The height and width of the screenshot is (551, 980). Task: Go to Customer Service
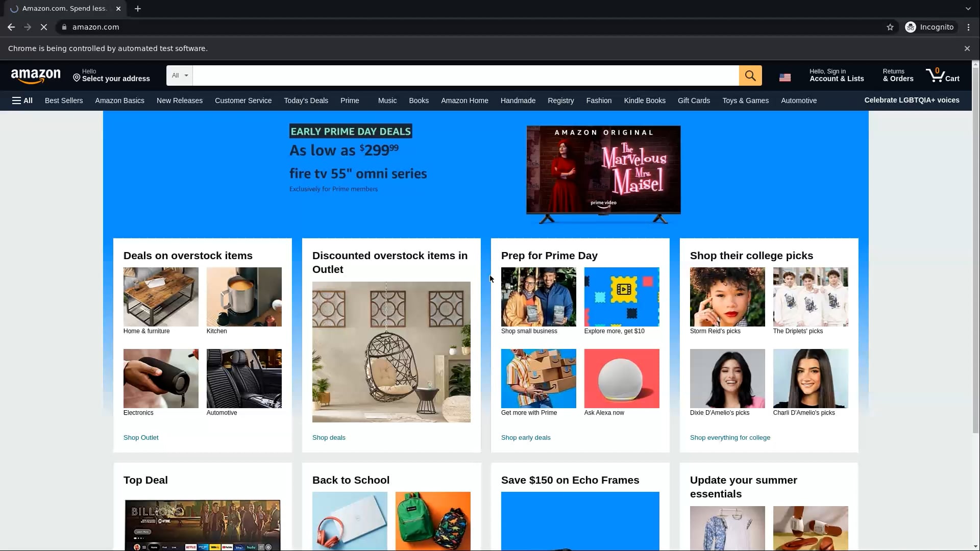[243, 101]
